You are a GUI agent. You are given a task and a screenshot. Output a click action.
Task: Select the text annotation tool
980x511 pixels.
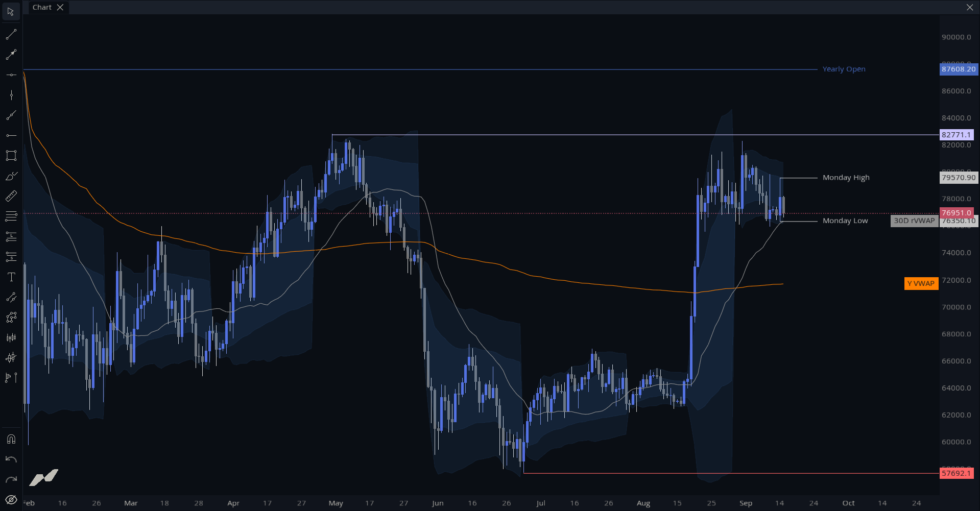[x=11, y=277]
